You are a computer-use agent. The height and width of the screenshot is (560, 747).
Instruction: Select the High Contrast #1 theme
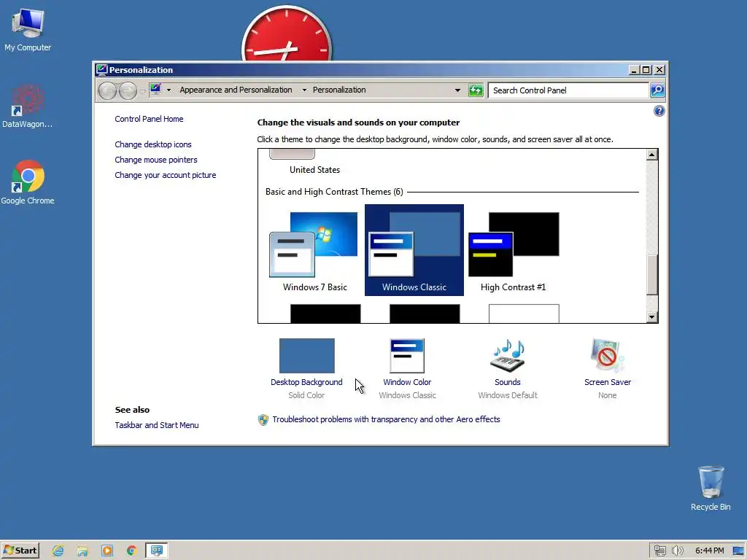[513, 250]
